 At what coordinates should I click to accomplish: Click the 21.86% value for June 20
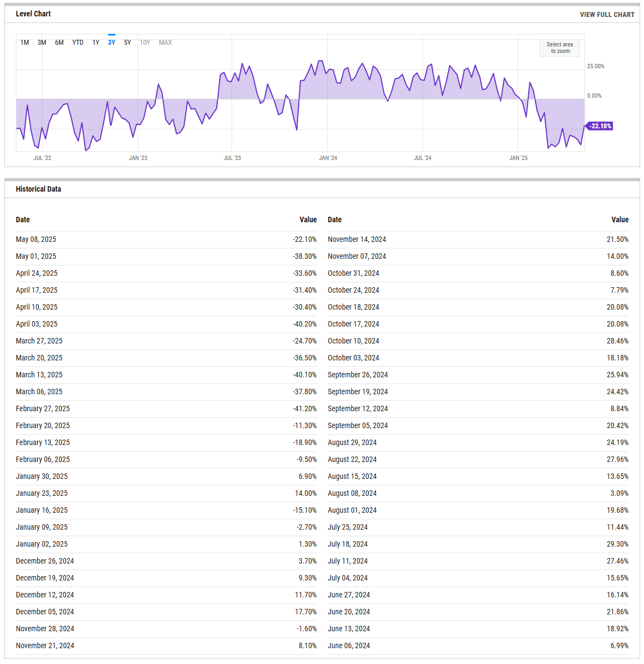[618, 612]
